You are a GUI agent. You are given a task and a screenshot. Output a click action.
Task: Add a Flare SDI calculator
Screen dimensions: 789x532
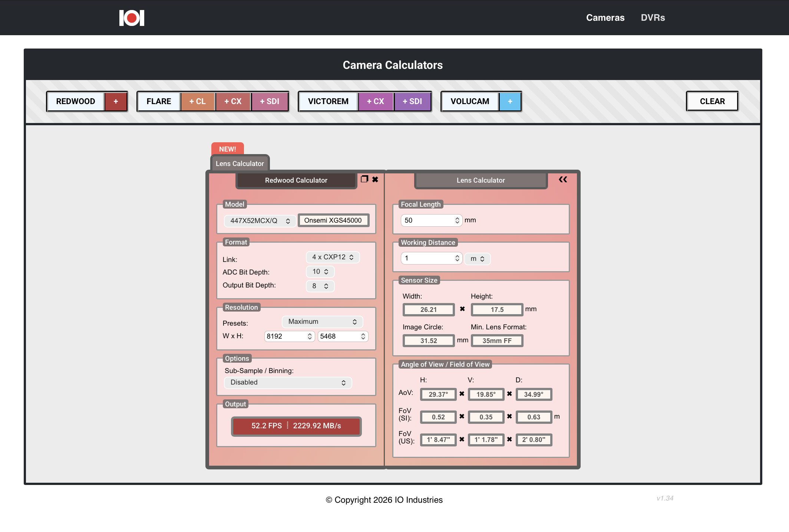tap(270, 102)
